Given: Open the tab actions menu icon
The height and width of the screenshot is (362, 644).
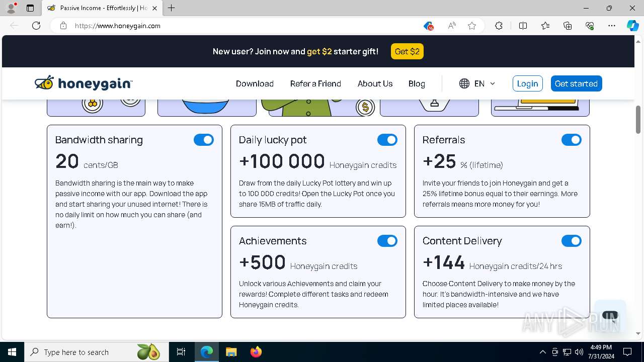Looking at the screenshot, I should pyautogui.click(x=30, y=8).
